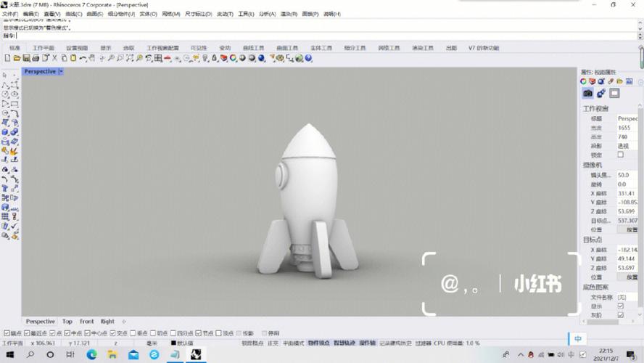The image size is (644, 363).
Task: Click the Zoom window magnifier icon
Action: 120,58
